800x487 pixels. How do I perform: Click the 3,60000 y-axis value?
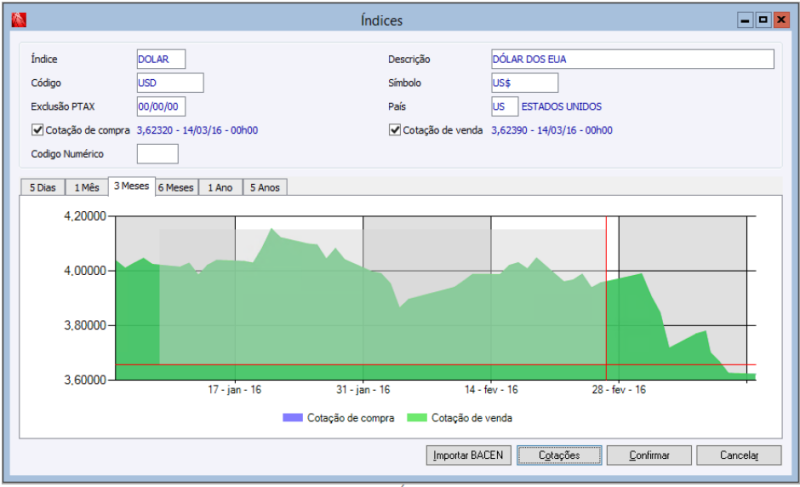(x=85, y=380)
